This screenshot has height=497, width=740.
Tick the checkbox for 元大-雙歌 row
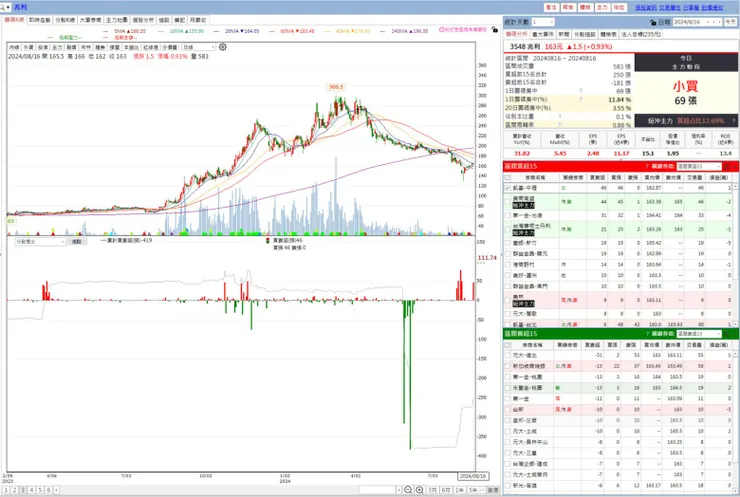coord(508,313)
